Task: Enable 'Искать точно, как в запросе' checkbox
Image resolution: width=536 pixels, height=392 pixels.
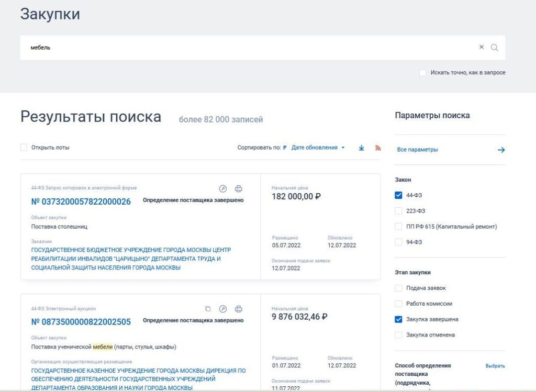Action: (423, 73)
